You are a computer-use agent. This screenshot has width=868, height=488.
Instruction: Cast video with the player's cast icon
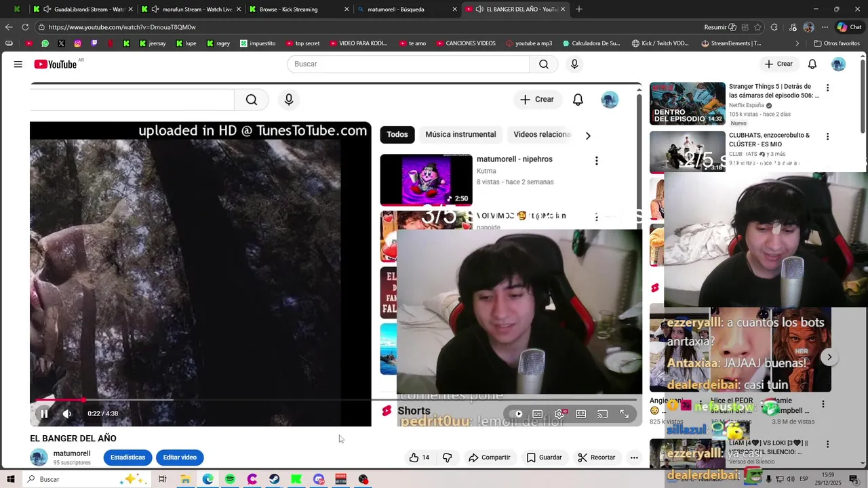point(602,414)
